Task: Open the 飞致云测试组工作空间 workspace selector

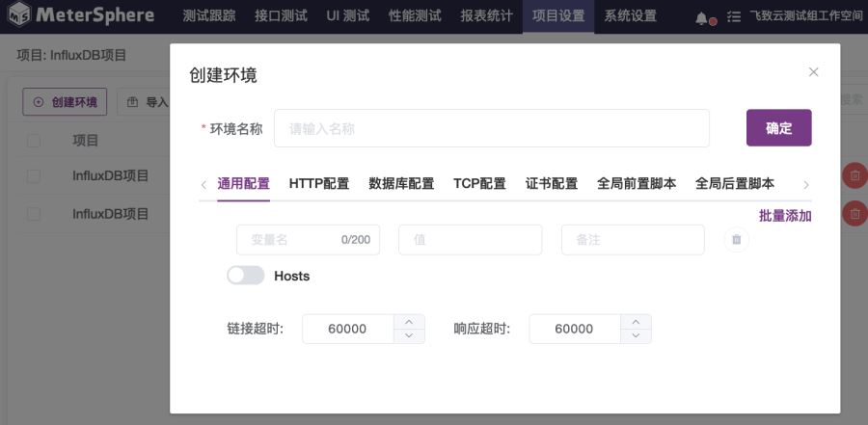Action: [805, 16]
